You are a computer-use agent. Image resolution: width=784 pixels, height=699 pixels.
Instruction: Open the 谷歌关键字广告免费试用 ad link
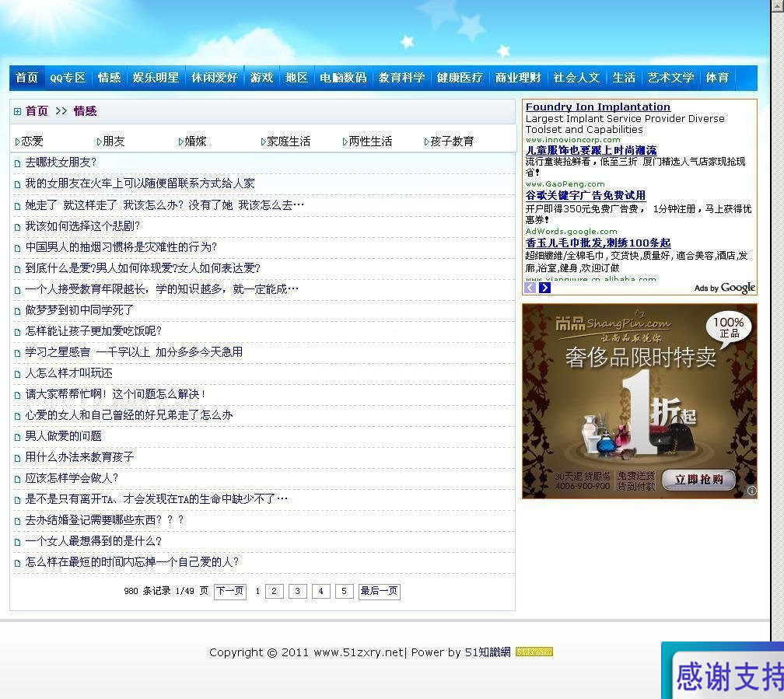click(586, 195)
